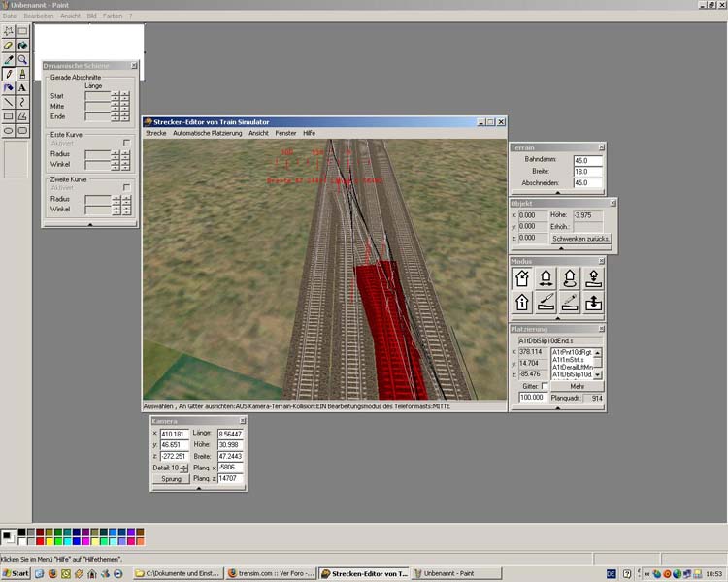The width and height of the screenshot is (728, 582).
Task: Collapse the Modus panel with bottom arrow
Action: 557,319
